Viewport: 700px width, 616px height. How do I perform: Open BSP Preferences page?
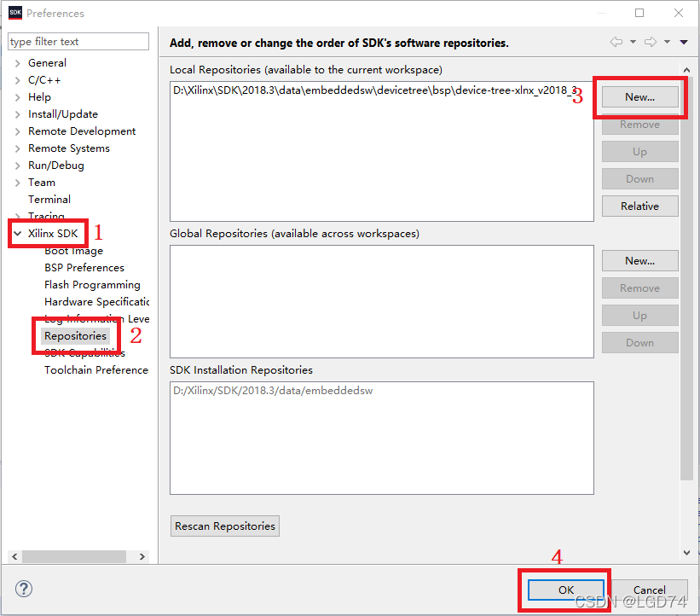click(84, 268)
